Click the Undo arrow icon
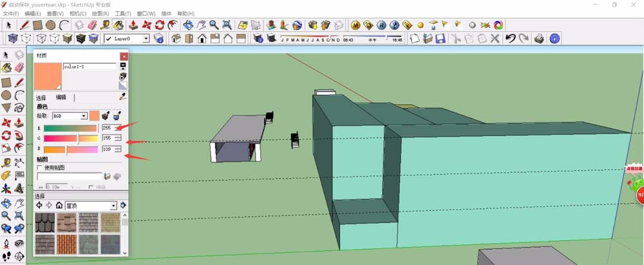644x265 pixels. pos(510,39)
